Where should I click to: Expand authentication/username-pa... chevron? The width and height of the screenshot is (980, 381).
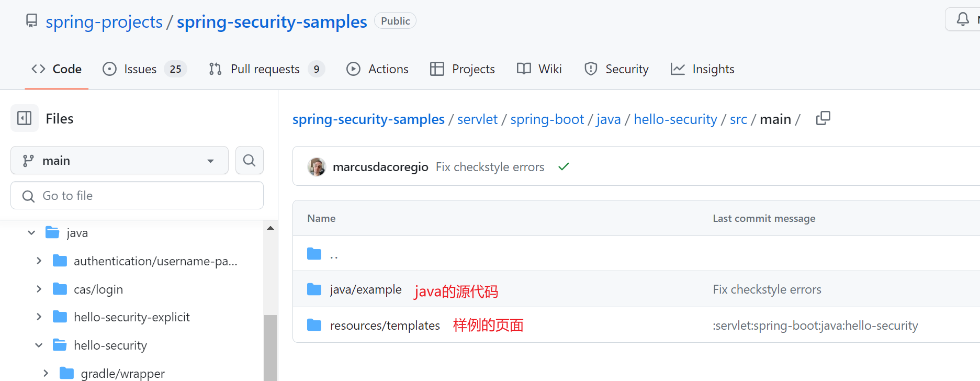coord(39,261)
